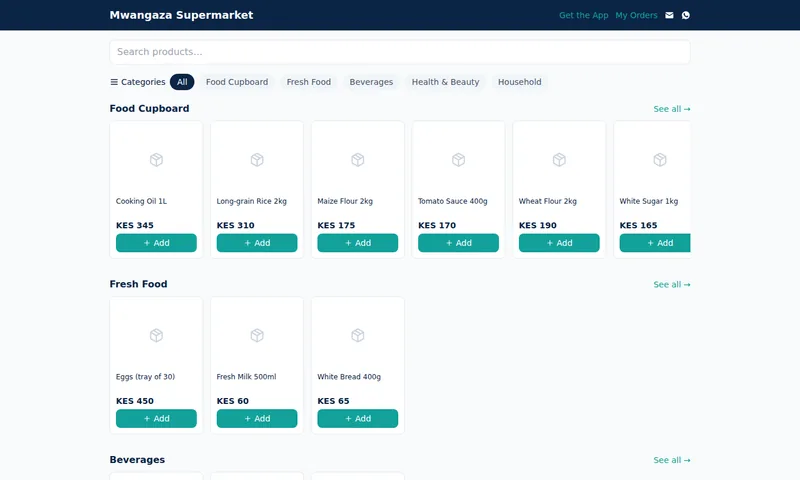Add Wheat Flour 2kg to cart

pyautogui.click(x=559, y=243)
